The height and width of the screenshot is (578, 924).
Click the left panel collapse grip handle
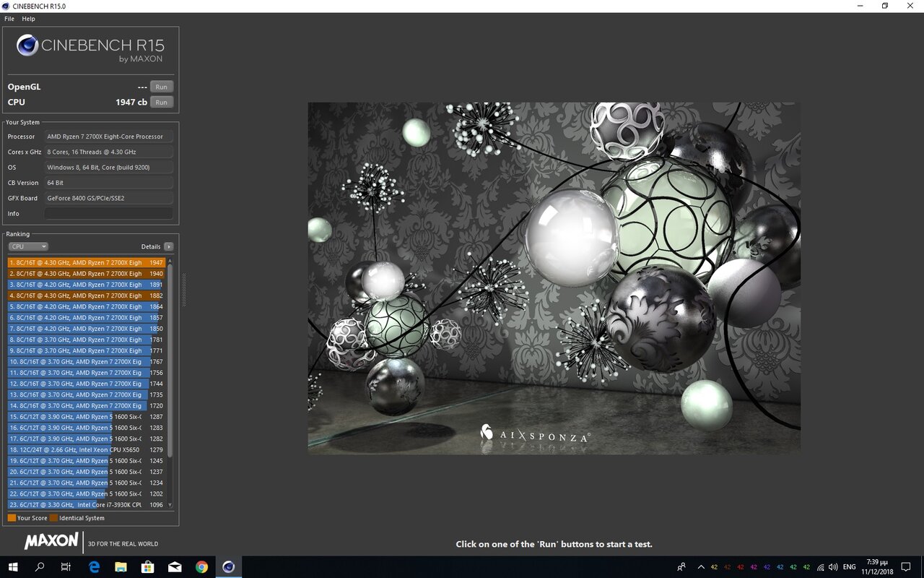[x=183, y=289]
